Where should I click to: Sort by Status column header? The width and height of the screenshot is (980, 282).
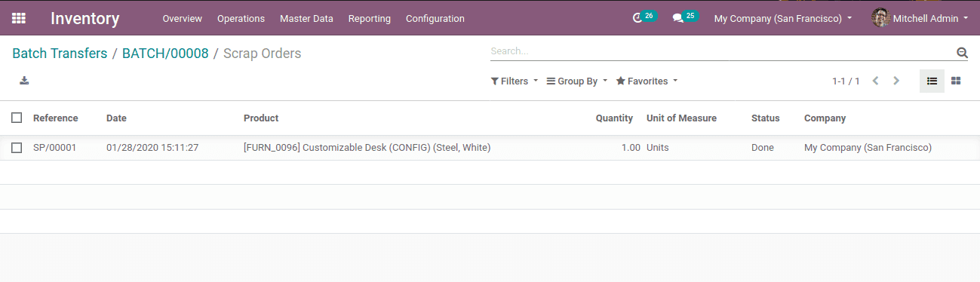click(766, 118)
